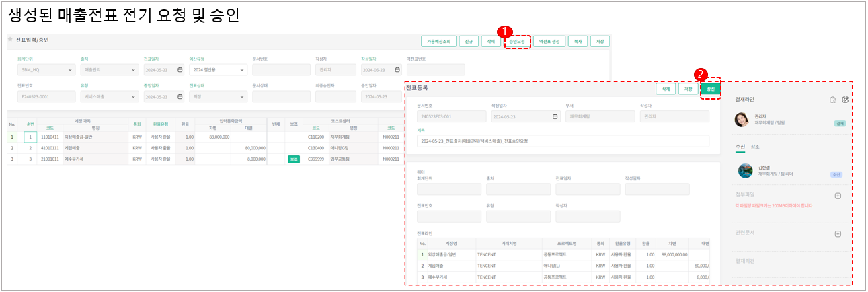Click the favorite star next to 전표입력/승인
This screenshot has height=292, width=868.
[10, 40]
